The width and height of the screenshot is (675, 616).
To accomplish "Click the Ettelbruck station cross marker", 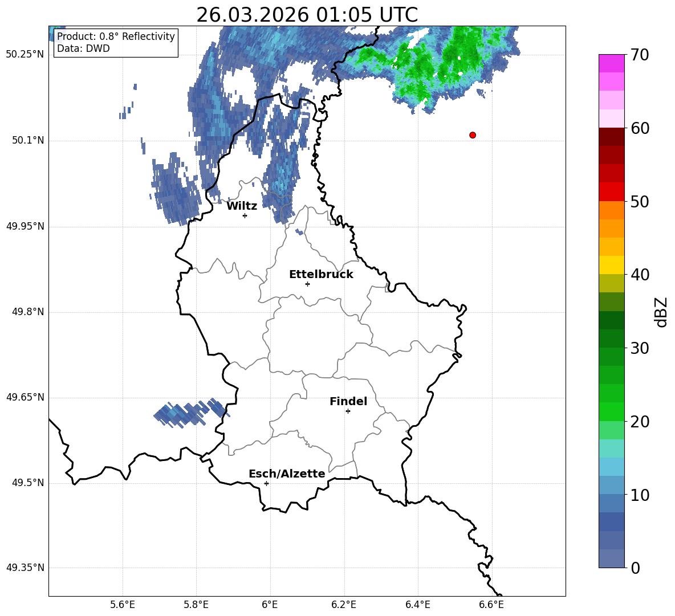I will (x=307, y=284).
